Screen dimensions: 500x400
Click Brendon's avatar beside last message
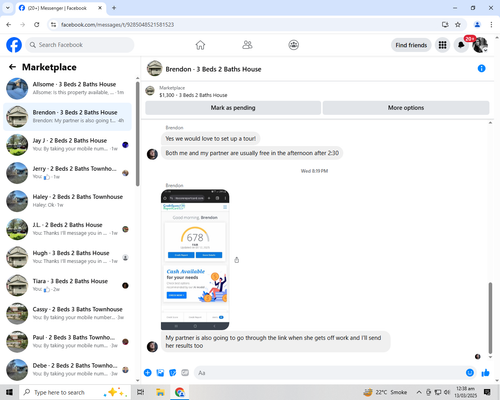(x=152, y=346)
